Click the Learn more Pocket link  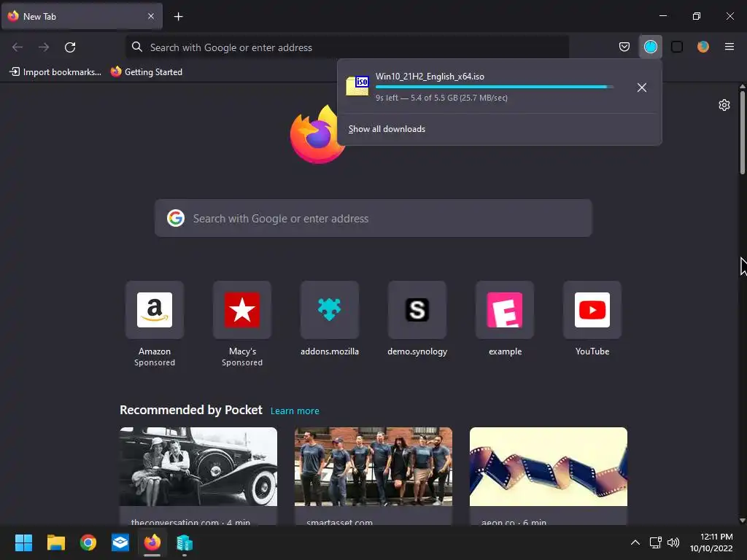295,411
